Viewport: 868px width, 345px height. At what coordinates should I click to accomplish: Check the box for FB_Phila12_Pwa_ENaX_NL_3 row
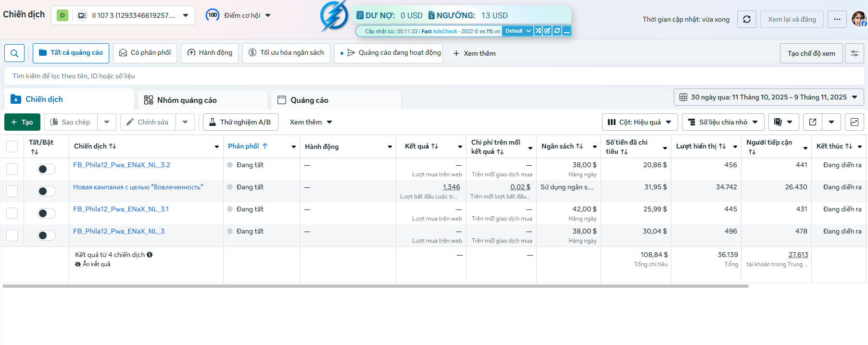(12, 235)
